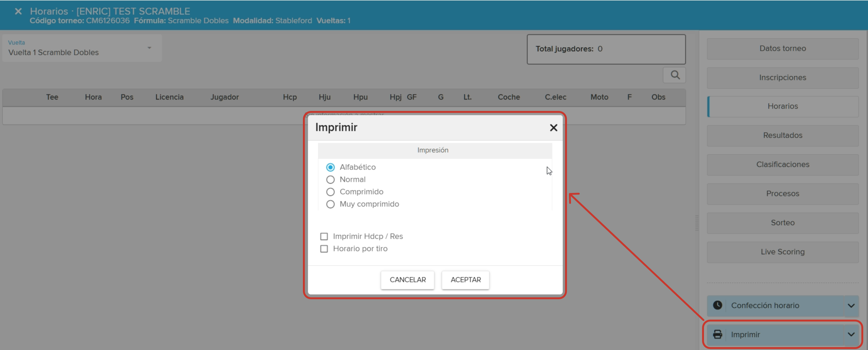Click the Licencia column header
Viewport: 868px width, 350px height.
169,97
